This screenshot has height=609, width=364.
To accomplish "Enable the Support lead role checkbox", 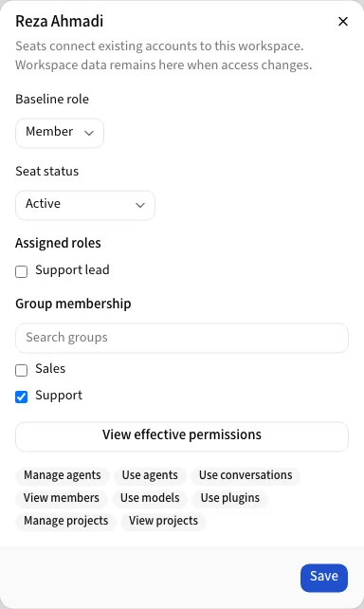I will tap(22, 271).
